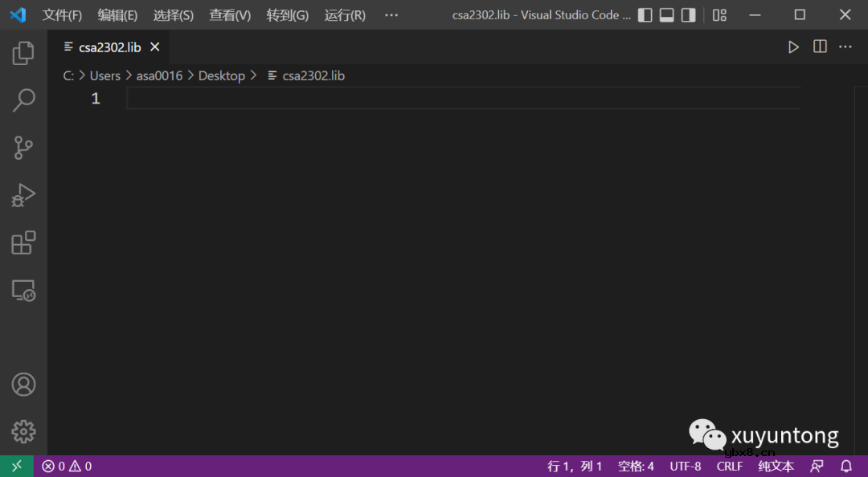Open the editor actions overflow menu
Image resolution: width=868 pixels, height=477 pixels.
[x=845, y=46]
